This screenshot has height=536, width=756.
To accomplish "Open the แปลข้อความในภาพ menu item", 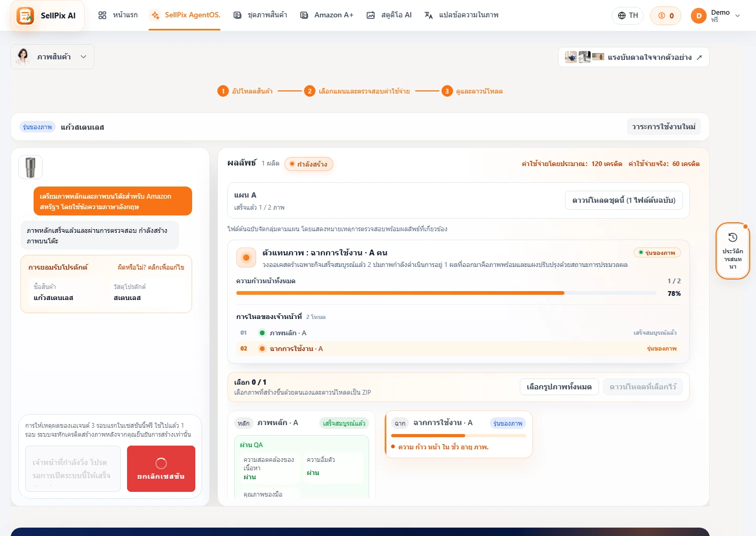I will click(x=461, y=15).
